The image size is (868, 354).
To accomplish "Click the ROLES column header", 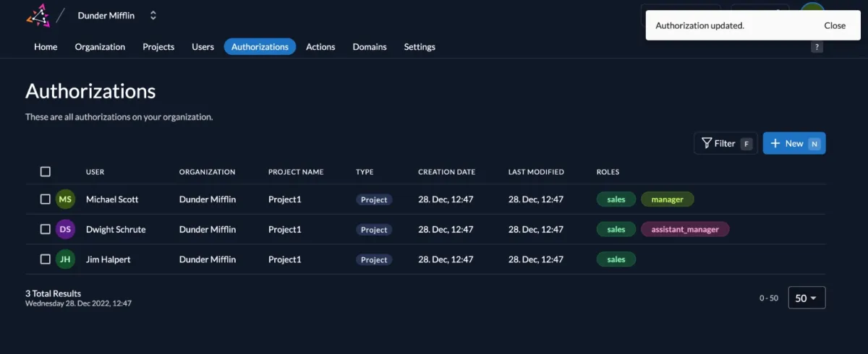I will point(608,172).
